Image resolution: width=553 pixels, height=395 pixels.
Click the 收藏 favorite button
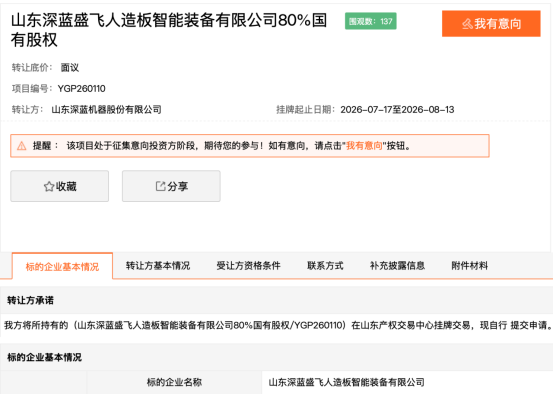[60, 186]
